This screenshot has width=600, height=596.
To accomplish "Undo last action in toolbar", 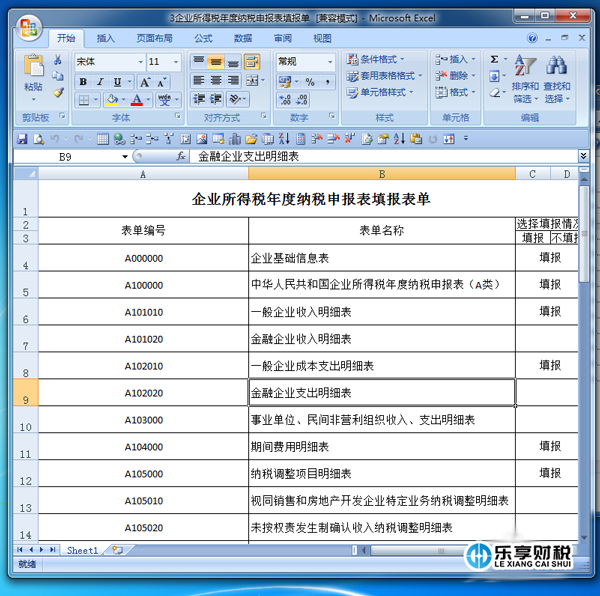I will point(55,139).
